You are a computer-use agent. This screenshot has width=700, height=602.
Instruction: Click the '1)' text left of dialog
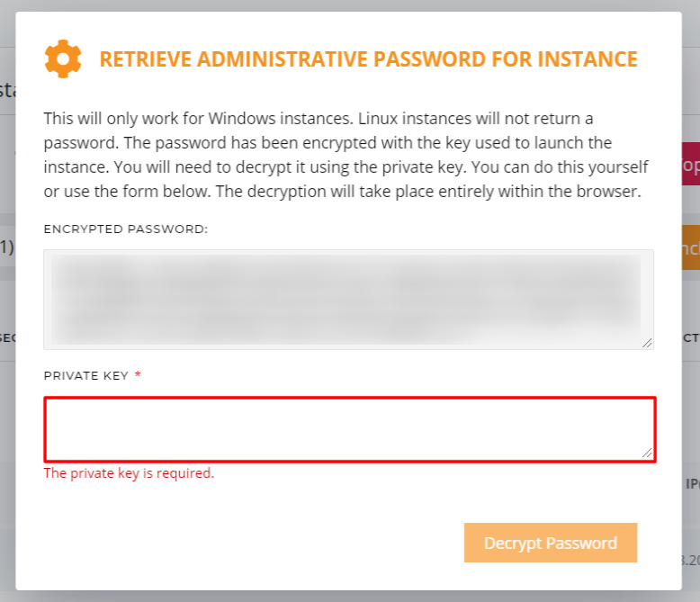coord(7,247)
